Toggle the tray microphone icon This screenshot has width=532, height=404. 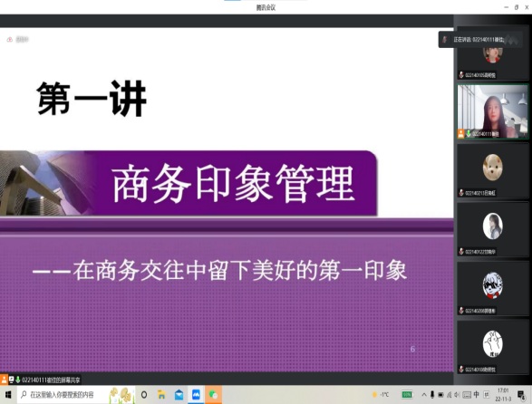(x=432, y=395)
